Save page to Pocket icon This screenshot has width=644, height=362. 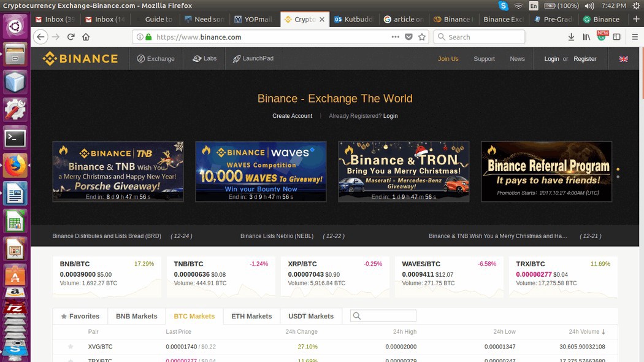coord(408,37)
